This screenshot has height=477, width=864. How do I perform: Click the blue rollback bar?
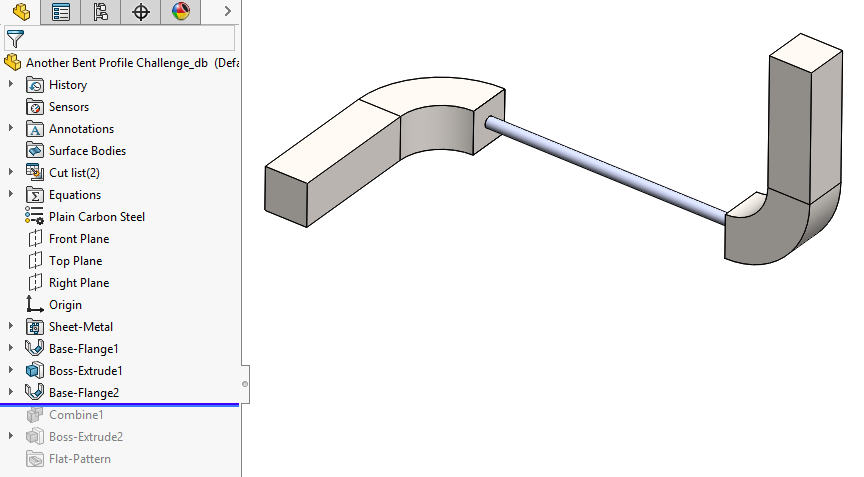click(120, 405)
